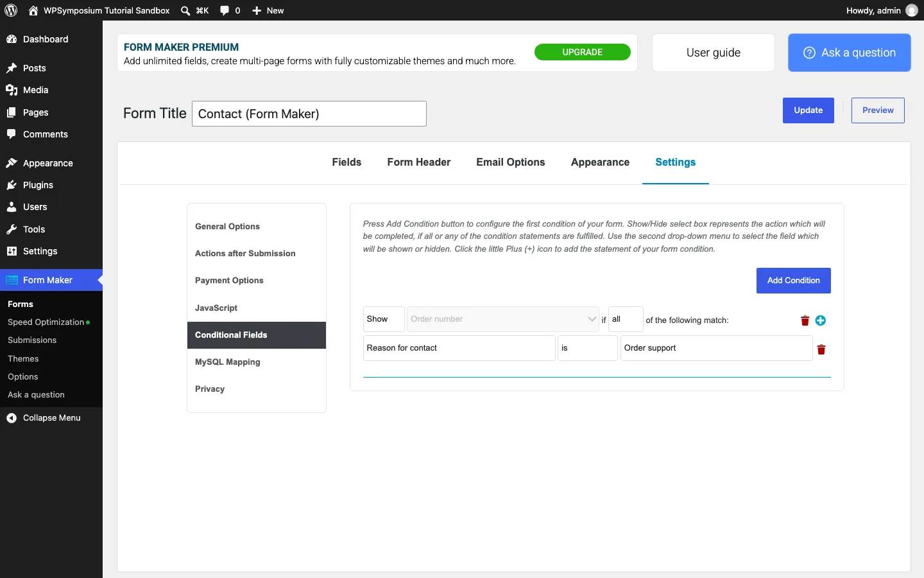Open the Show/Hide action dropdown
The image size is (924, 578).
pos(384,319)
